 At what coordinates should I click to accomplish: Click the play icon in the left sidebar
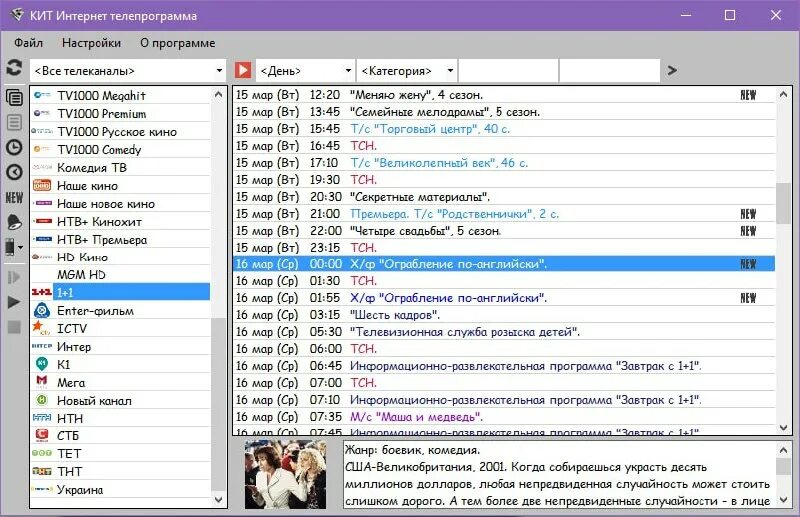14,302
